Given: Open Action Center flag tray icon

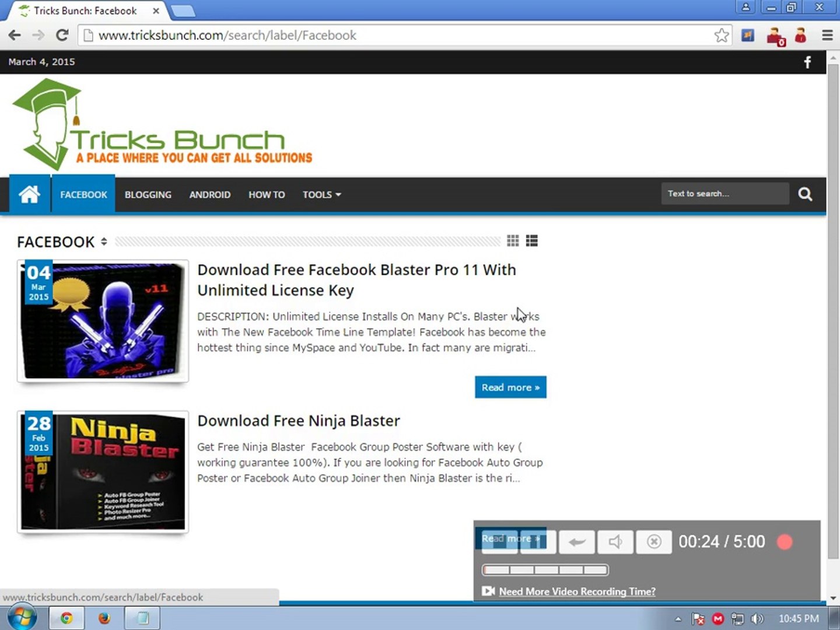Looking at the screenshot, I should 698,619.
